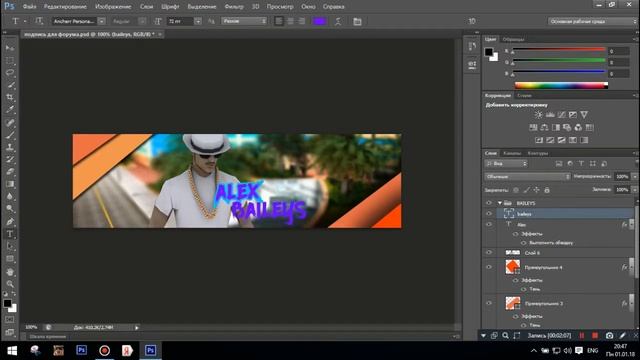Open the anti-aliasing method dropdown
The image size is (640, 360).
(x=244, y=21)
